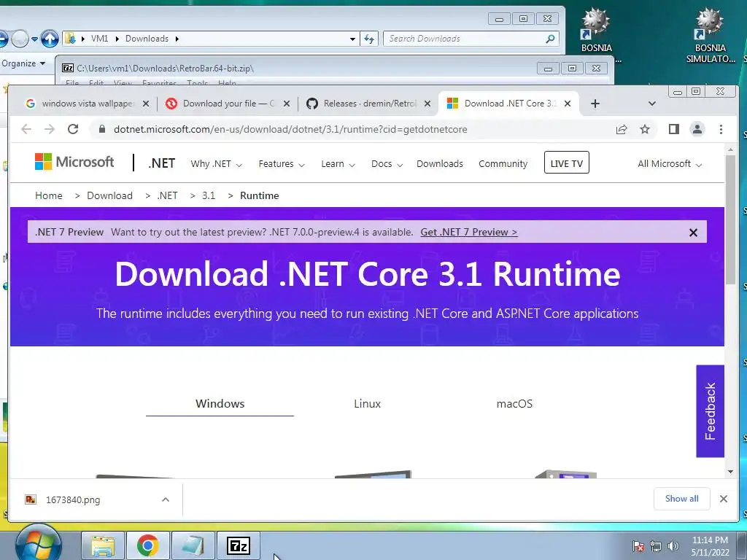Share this page icon in address bar
Image resolution: width=747 pixels, height=560 pixels.
pos(622,129)
